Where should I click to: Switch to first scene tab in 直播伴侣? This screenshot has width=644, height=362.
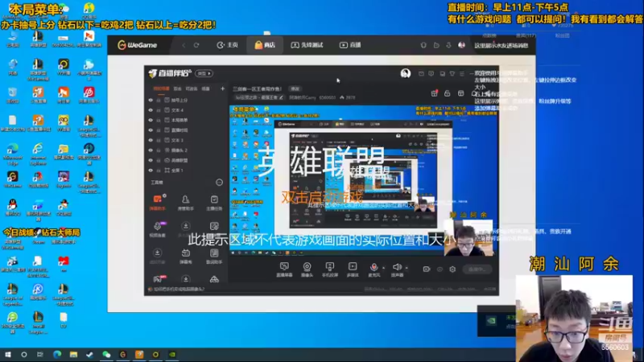161,88
